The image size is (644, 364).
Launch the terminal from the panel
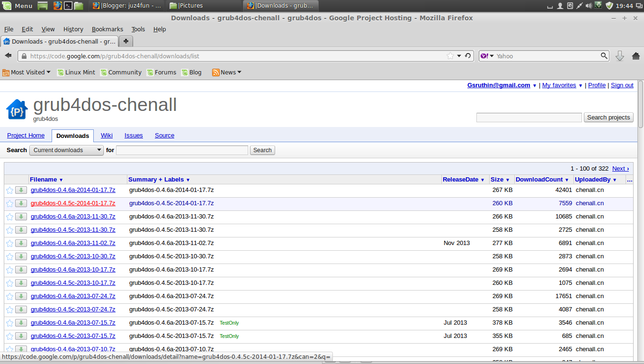[68, 6]
